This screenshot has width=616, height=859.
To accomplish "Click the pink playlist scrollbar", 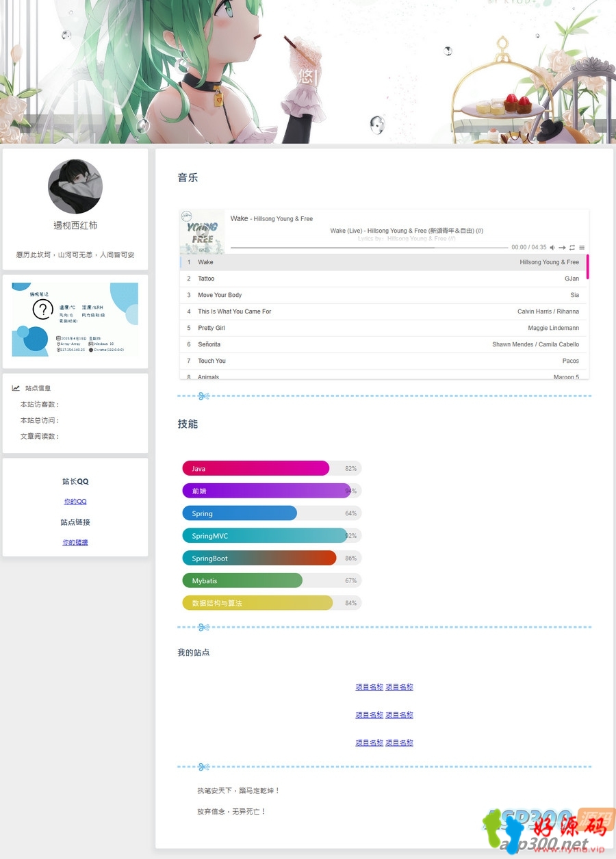I will pos(587,266).
